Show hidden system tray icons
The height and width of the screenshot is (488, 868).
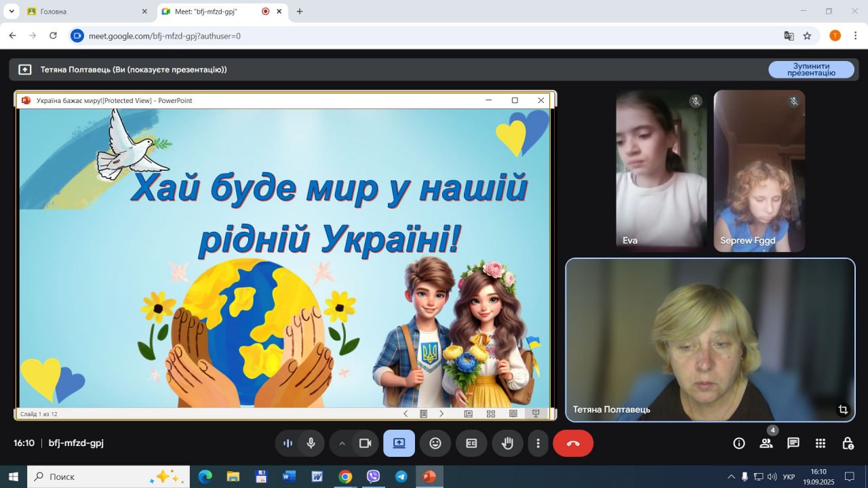[731, 476]
